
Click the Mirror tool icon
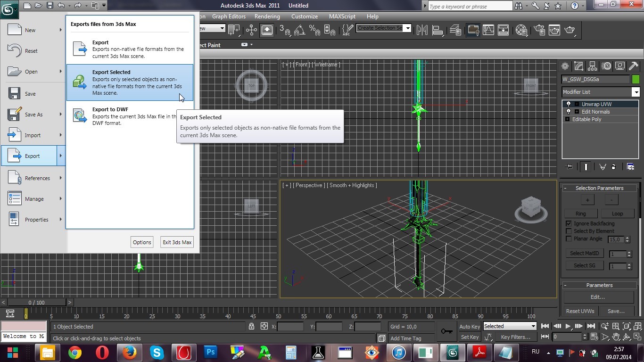[421, 30]
